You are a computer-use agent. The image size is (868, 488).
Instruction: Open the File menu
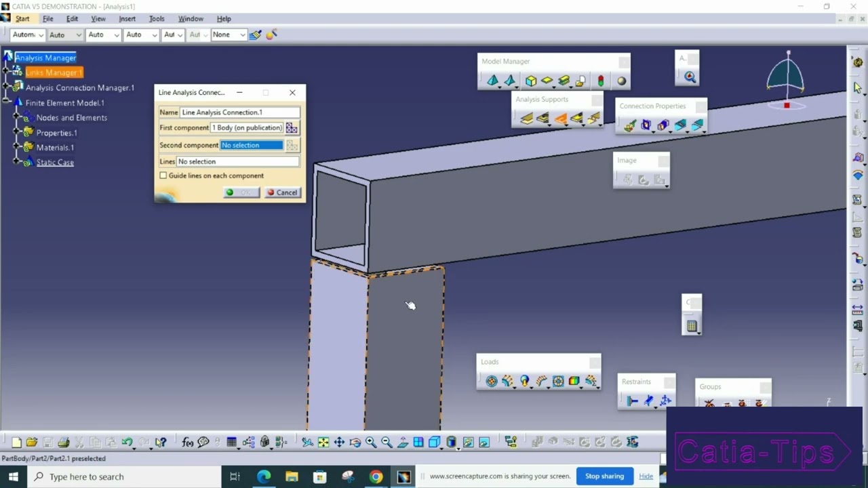tap(48, 18)
